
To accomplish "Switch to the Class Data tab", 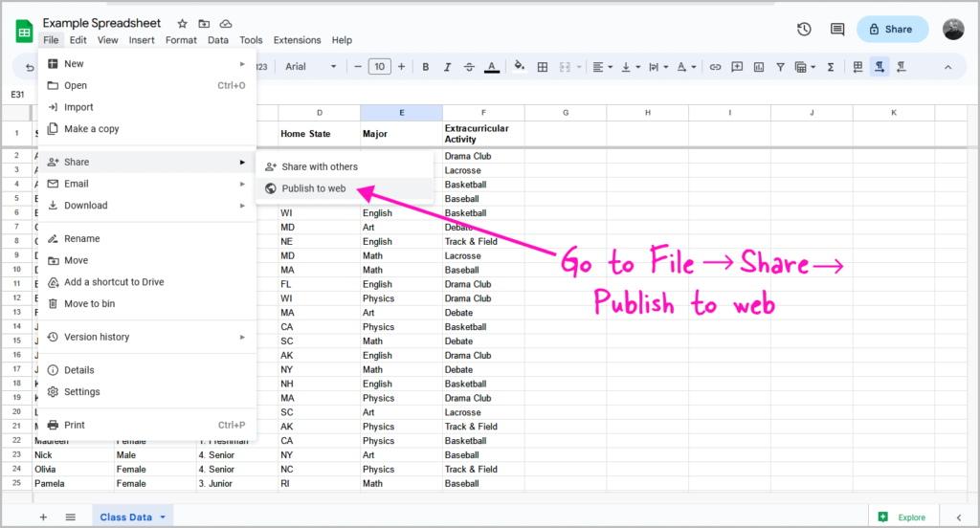I will (126, 517).
